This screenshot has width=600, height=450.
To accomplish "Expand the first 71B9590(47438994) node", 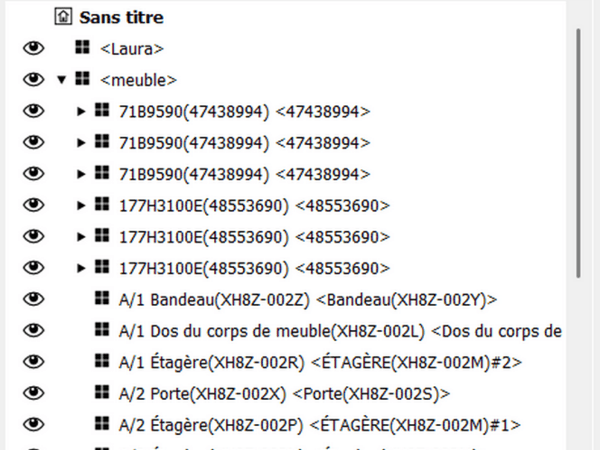I will [82, 111].
